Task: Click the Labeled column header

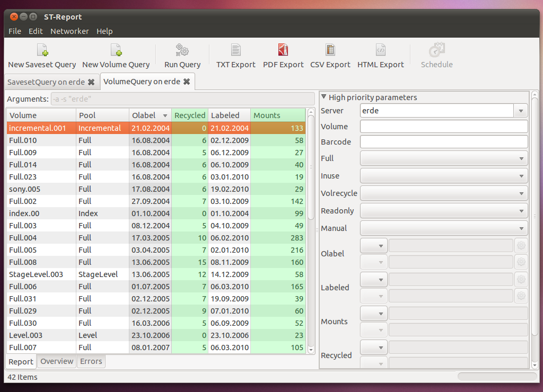Action: (x=229, y=115)
